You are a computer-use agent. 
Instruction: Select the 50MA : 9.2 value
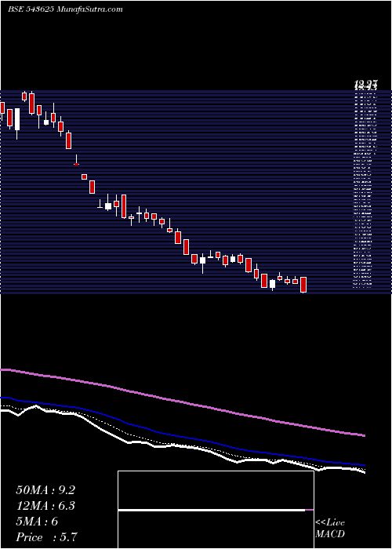(x=45, y=490)
